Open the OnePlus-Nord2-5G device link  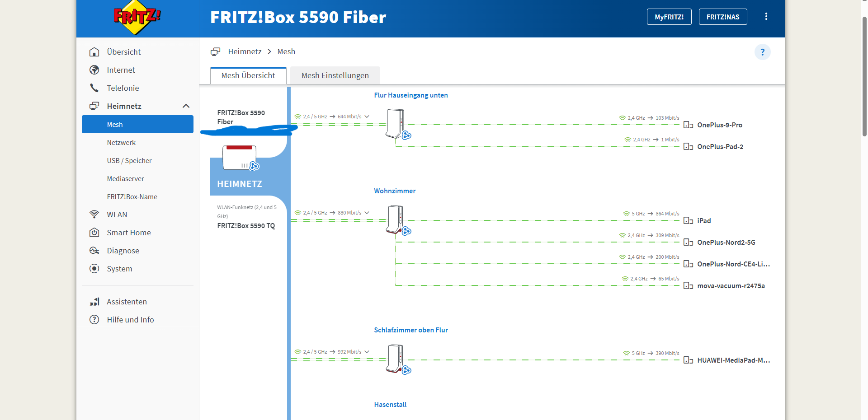(x=726, y=243)
